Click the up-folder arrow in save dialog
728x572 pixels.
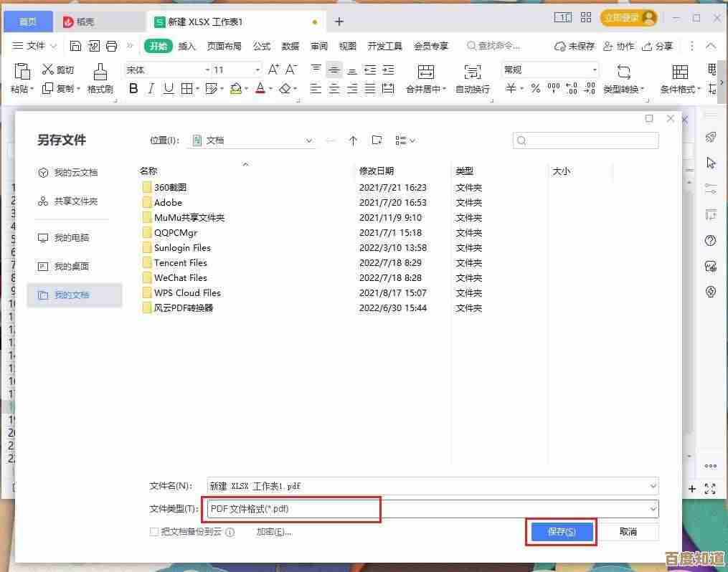(x=353, y=140)
